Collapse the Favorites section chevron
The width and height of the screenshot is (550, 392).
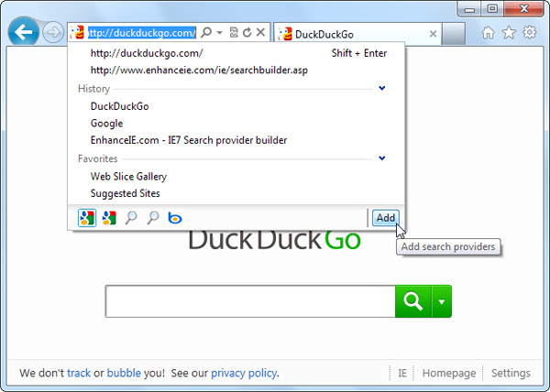pyautogui.click(x=382, y=158)
